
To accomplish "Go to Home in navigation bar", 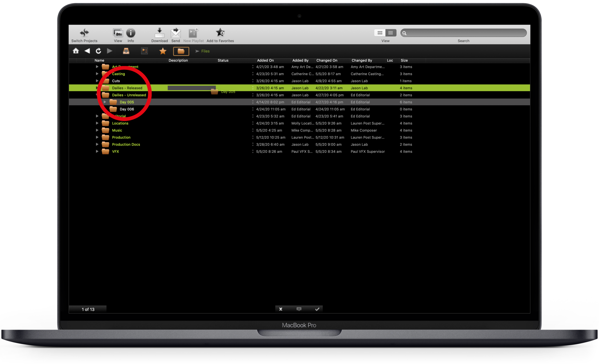I will click(76, 51).
